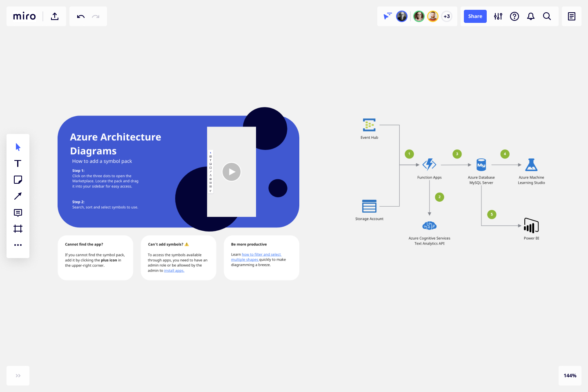Image resolution: width=588 pixels, height=392 pixels.
Task: Open the install apps link
Action: [174, 271]
